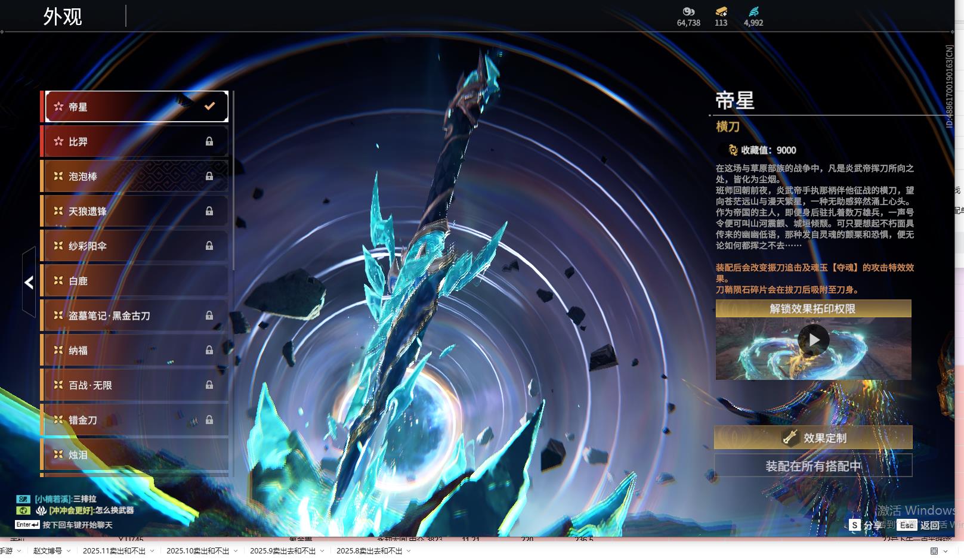
Task: Click the rarity icon beside 烛泪
Action: 58,454
